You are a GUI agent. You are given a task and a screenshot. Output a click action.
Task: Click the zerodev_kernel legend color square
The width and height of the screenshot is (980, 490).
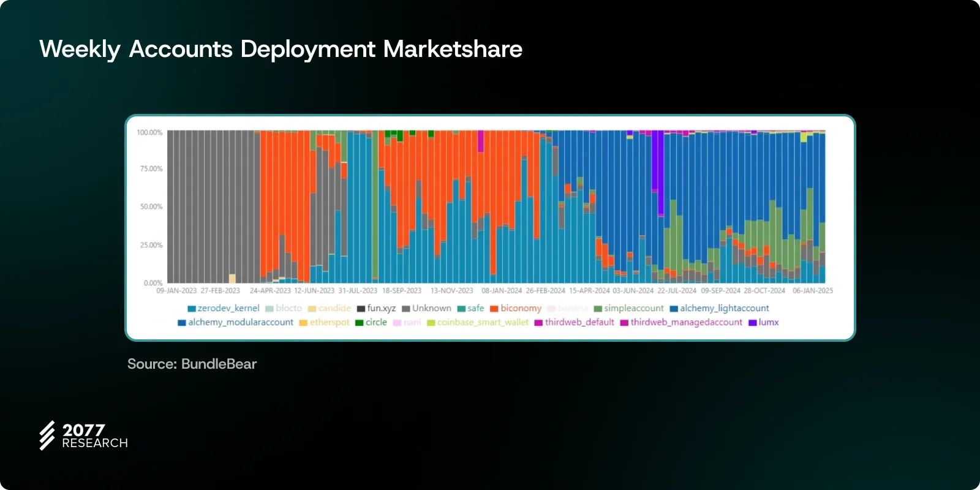[x=192, y=309]
